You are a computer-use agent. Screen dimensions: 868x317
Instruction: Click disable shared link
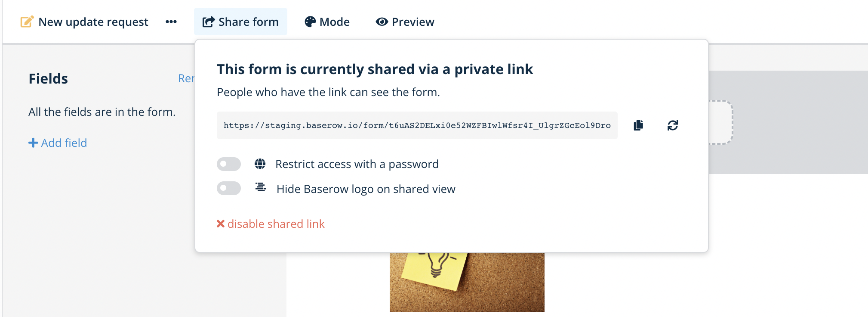click(277, 224)
